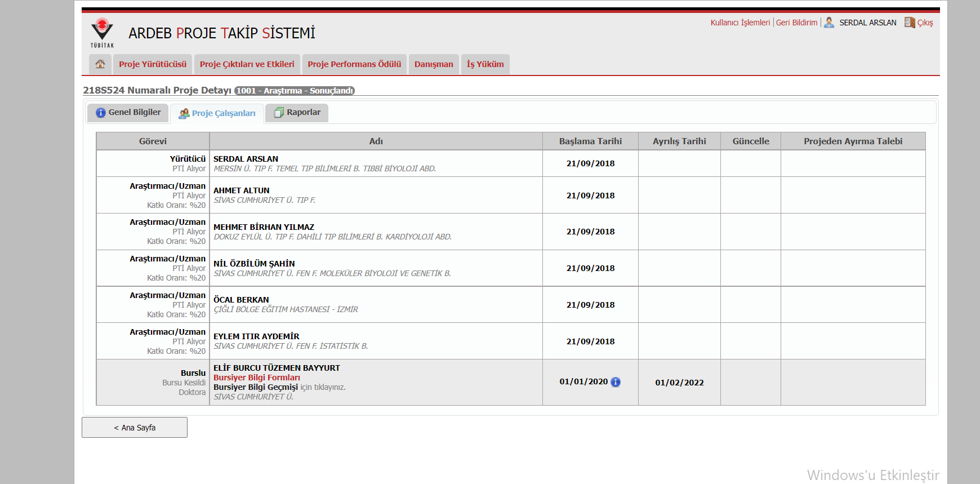This screenshot has height=484, width=980.
Task: Open the Proje Yürütücüsü menu
Action: click(x=153, y=64)
